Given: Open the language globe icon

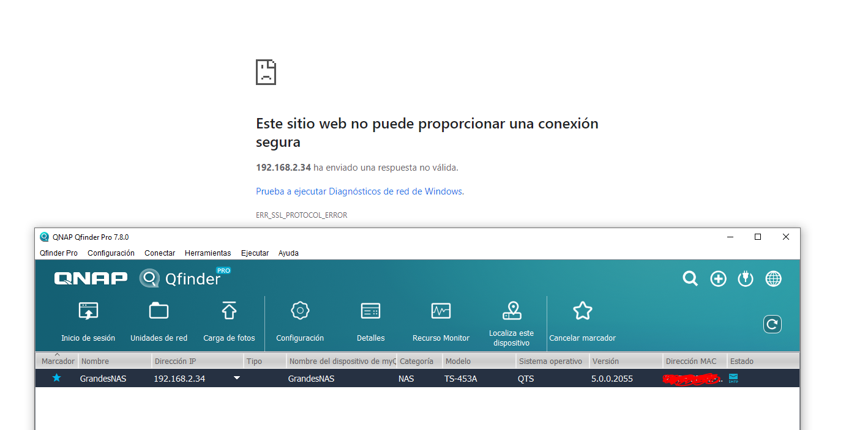Looking at the screenshot, I should coord(773,279).
